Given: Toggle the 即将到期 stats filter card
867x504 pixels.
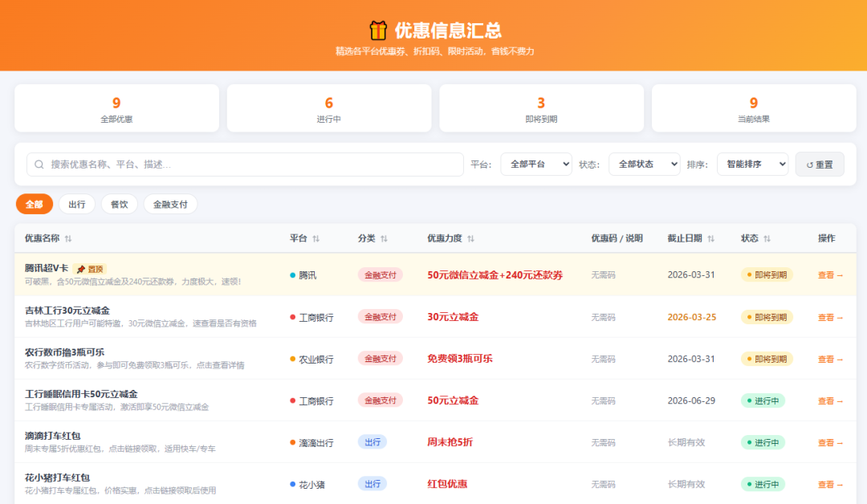Looking at the screenshot, I should pyautogui.click(x=540, y=108).
